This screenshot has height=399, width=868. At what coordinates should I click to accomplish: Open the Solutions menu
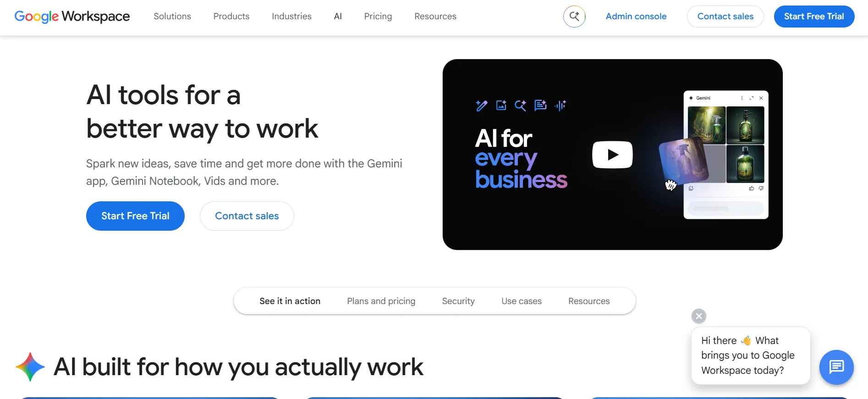(172, 17)
